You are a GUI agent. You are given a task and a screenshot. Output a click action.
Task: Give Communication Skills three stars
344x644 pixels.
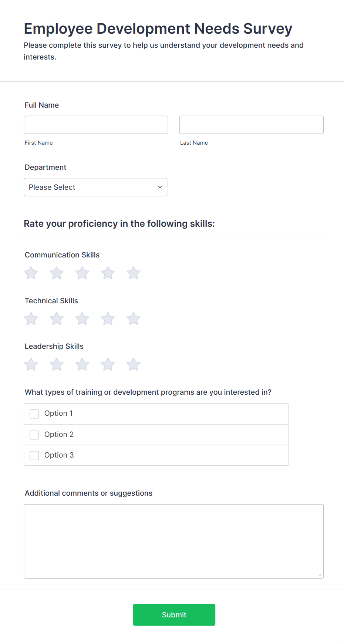coord(82,273)
